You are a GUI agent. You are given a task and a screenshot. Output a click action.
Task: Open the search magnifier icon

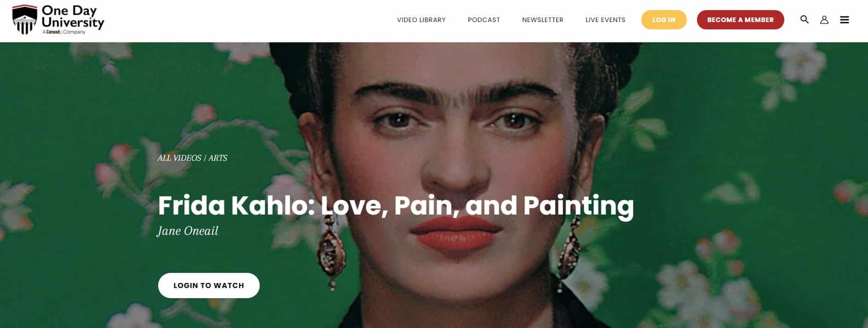coord(804,19)
